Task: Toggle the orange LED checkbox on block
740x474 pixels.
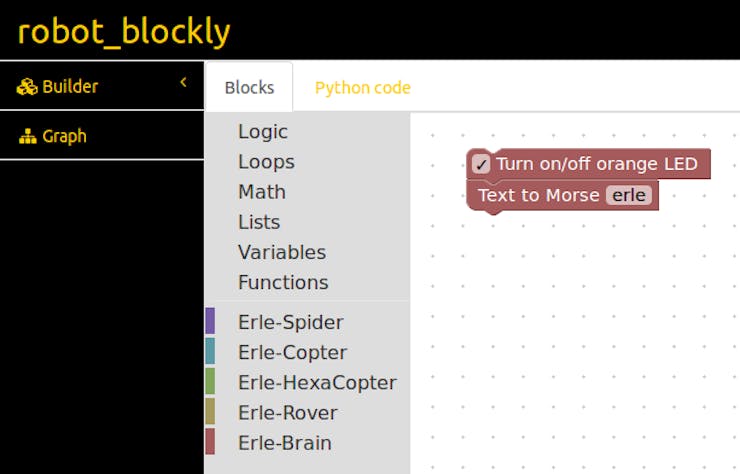Action: click(x=481, y=164)
